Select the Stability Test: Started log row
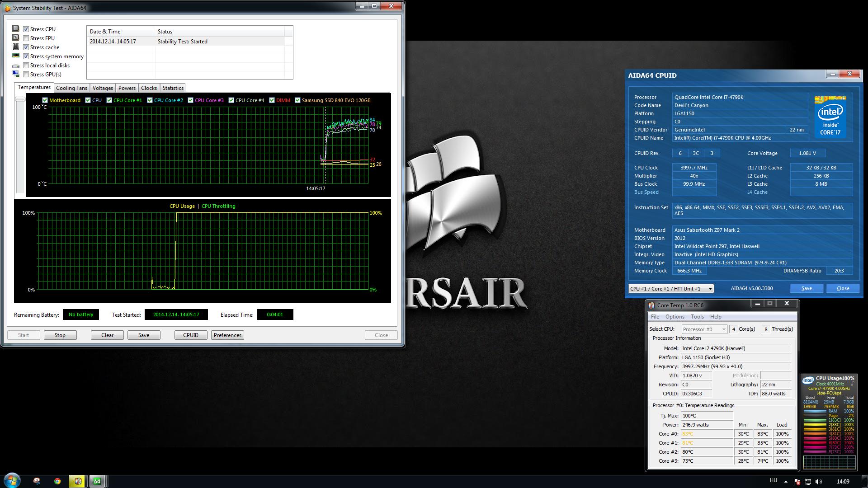This screenshot has width=868, height=488. click(x=186, y=42)
